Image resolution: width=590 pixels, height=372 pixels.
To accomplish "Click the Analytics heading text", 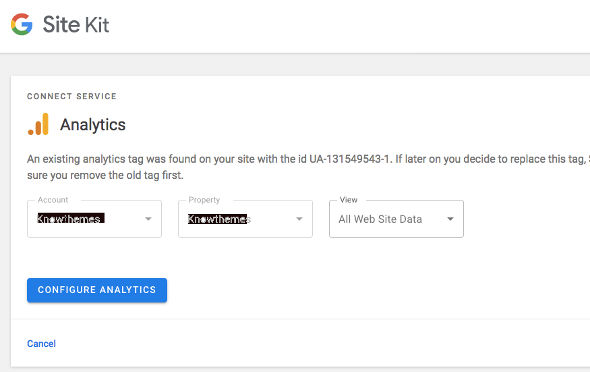I will (x=93, y=125).
